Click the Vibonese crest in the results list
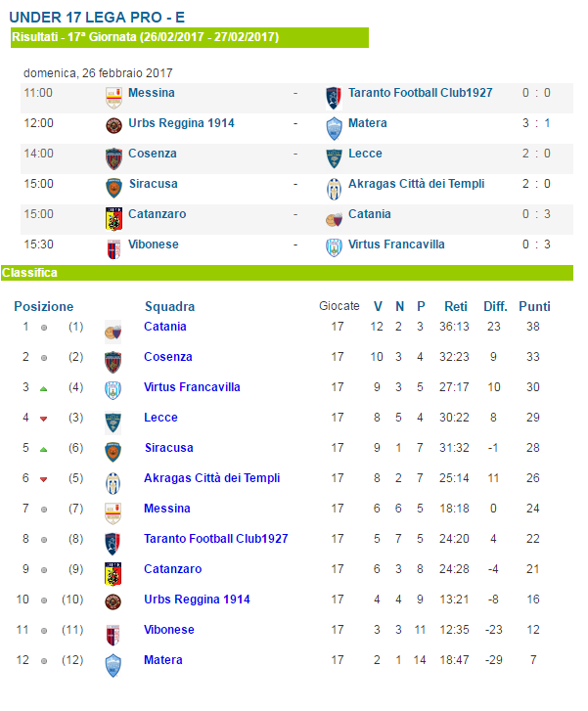The width and height of the screenshot is (588, 711). (x=113, y=249)
